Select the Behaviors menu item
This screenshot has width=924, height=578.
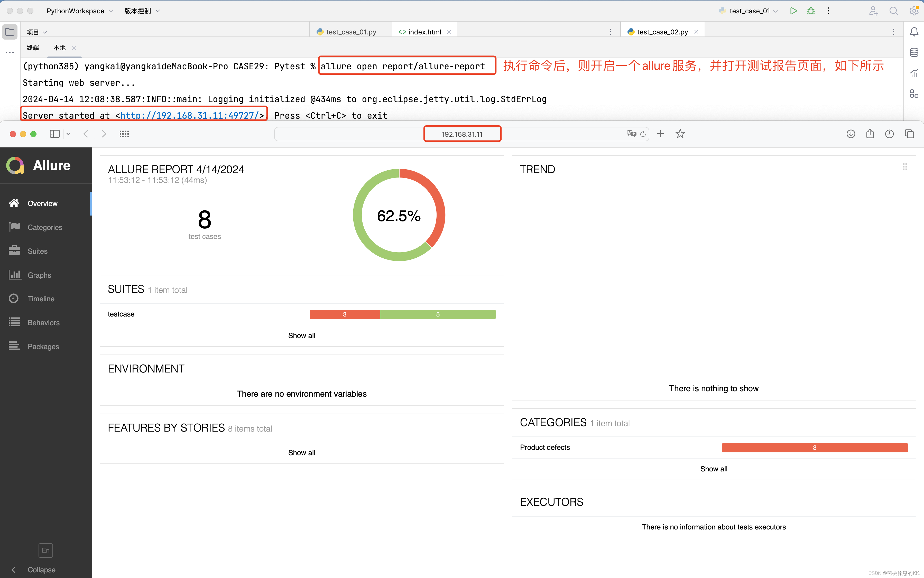coord(43,323)
